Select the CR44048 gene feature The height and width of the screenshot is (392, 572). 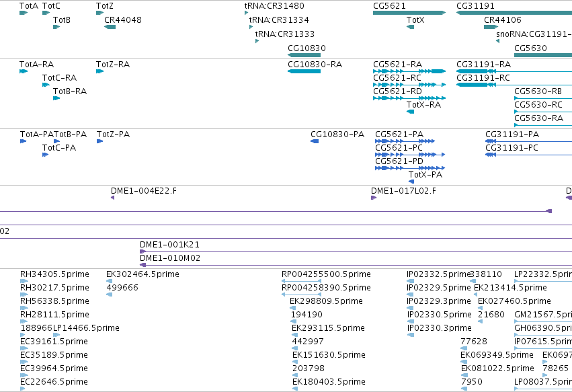pyautogui.click(x=110, y=27)
